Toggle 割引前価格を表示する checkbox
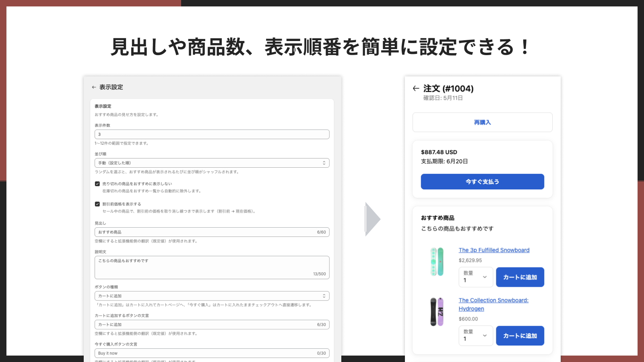 pyautogui.click(x=97, y=204)
